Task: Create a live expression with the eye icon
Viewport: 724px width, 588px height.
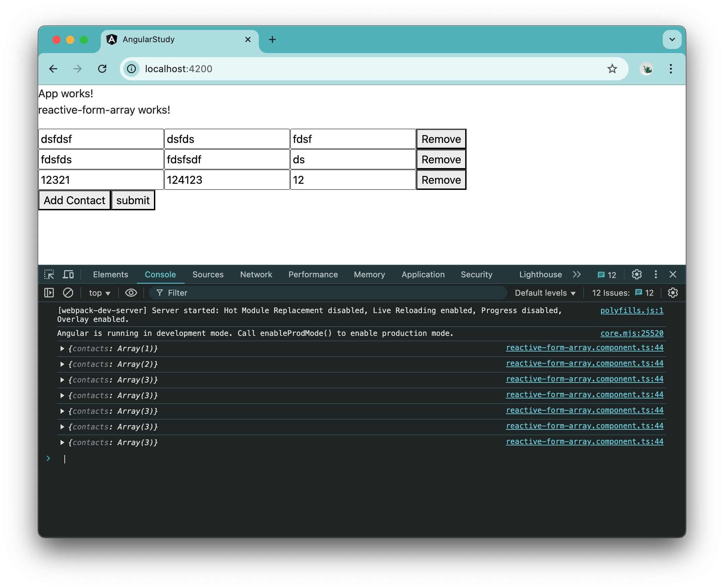Action: [131, 293]
